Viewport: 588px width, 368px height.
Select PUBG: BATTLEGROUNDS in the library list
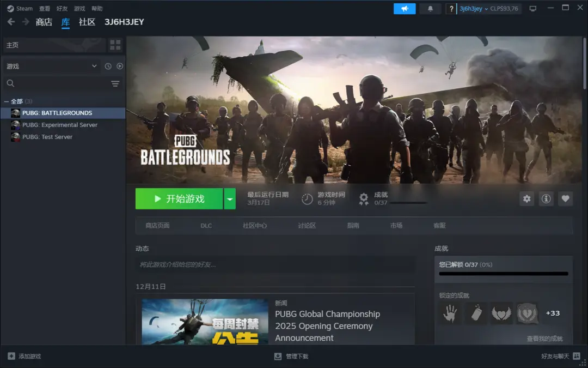[x=63, y=113]
